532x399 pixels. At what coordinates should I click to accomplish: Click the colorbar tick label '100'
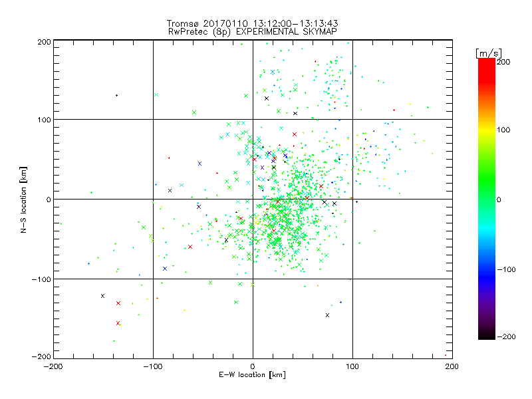point(503,130)
